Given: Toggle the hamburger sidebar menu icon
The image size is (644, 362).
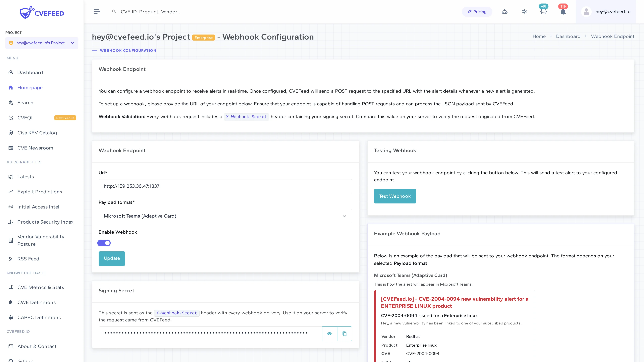Looking at the screenshot, I should coord(97,12).
